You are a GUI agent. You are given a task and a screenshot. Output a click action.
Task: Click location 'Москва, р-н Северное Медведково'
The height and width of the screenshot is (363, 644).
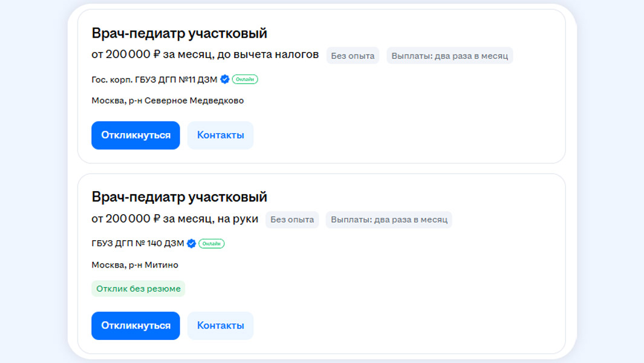[168, 100]
